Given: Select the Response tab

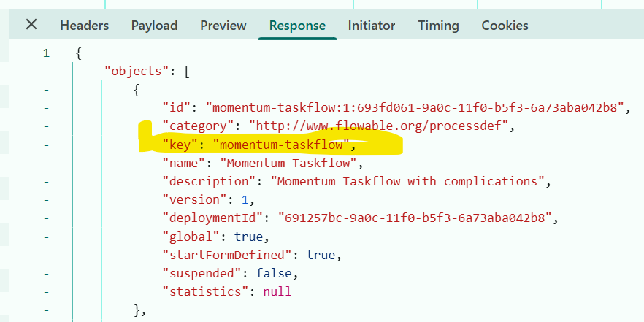Looking at the screenshot, I should click(x=297, y=26).
